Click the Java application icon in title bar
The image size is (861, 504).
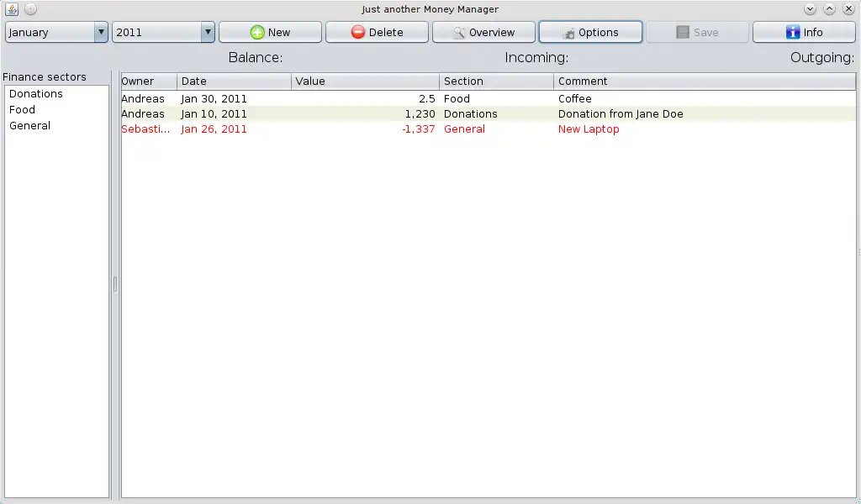pos(12,9)
